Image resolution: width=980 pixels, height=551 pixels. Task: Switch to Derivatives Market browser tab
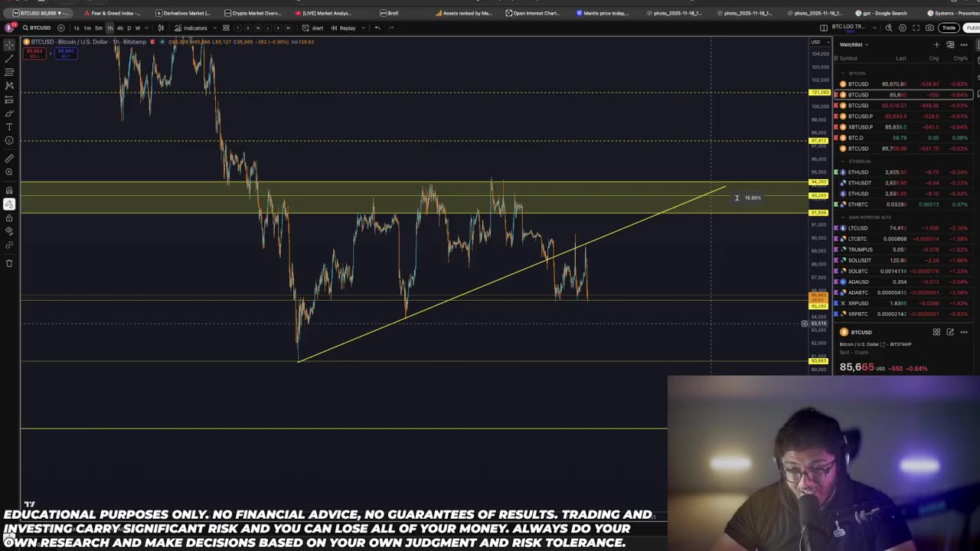click(x=183, y=13)
